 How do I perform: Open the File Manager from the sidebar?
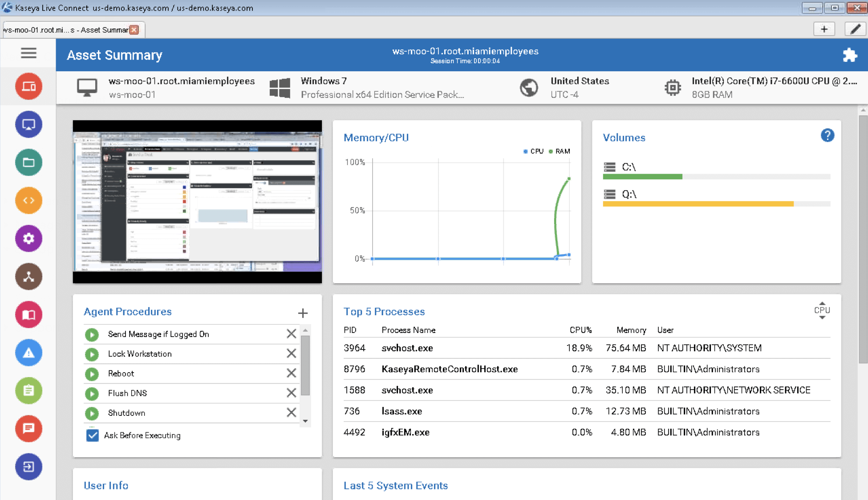pos(28,163)
